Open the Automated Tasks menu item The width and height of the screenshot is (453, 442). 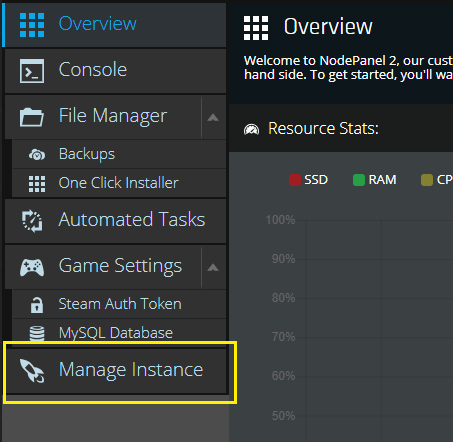tap(115, 221)
